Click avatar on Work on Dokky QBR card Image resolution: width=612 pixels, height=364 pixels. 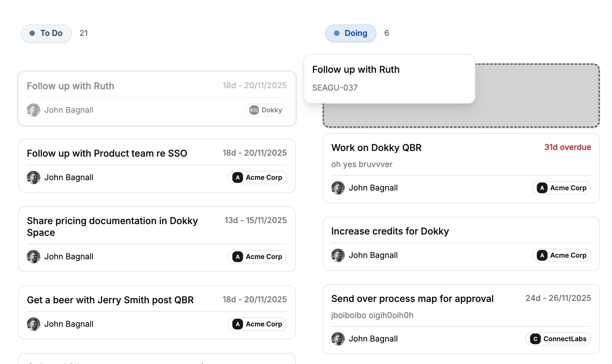(x=338, y=188)
